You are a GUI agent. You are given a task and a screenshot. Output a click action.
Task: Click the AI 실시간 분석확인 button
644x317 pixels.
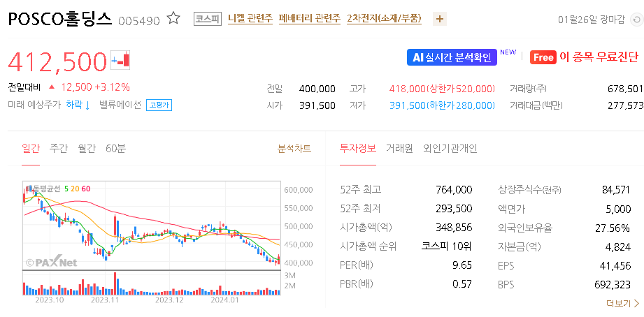(x=452, y=57)
